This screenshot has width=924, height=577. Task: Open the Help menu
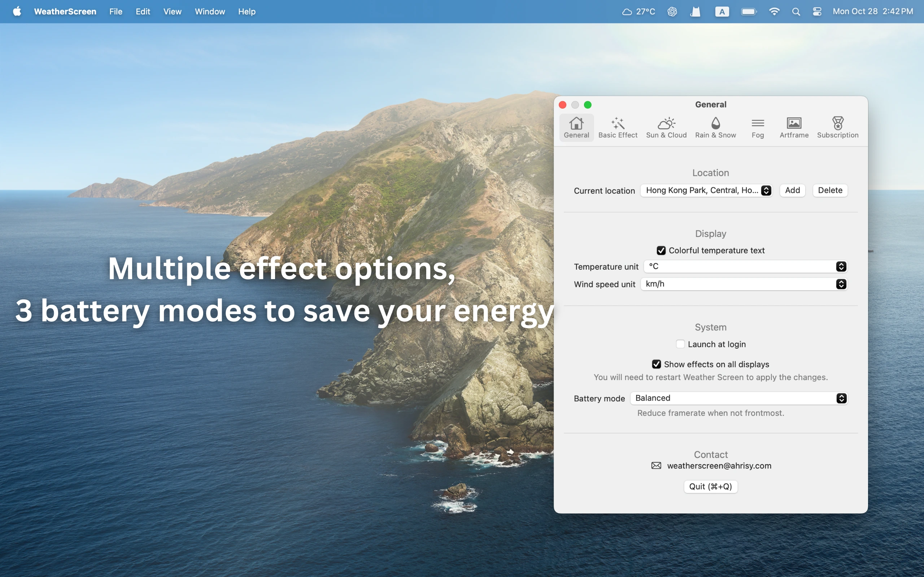[247, 12]
